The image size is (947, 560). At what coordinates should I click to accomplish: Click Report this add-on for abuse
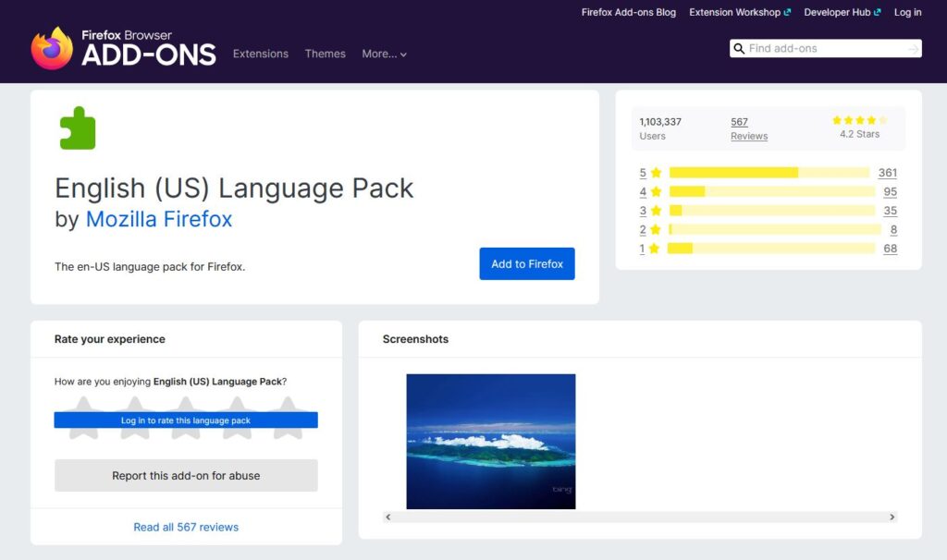tap(186, 476)
